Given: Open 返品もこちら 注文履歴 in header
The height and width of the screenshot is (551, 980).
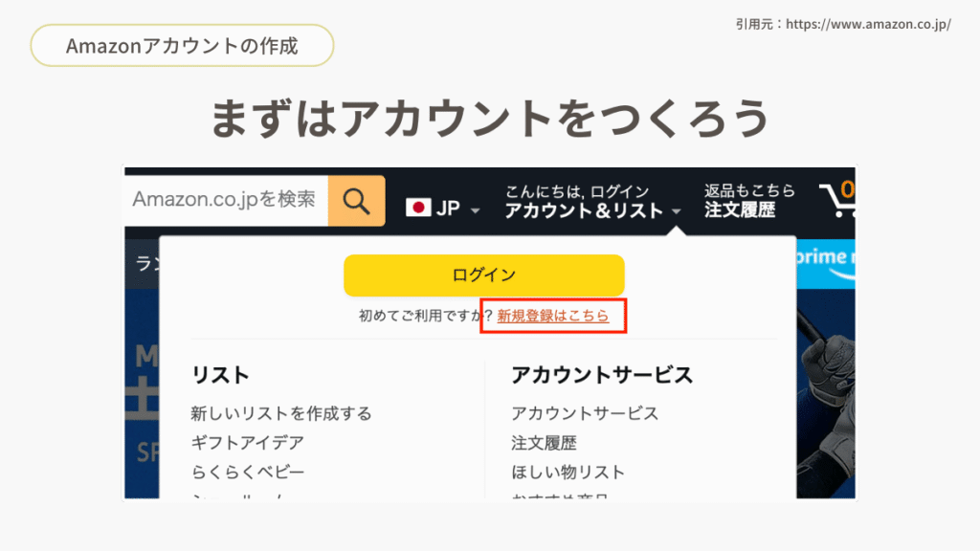Looking at the screenshot, I should point(748,201).
